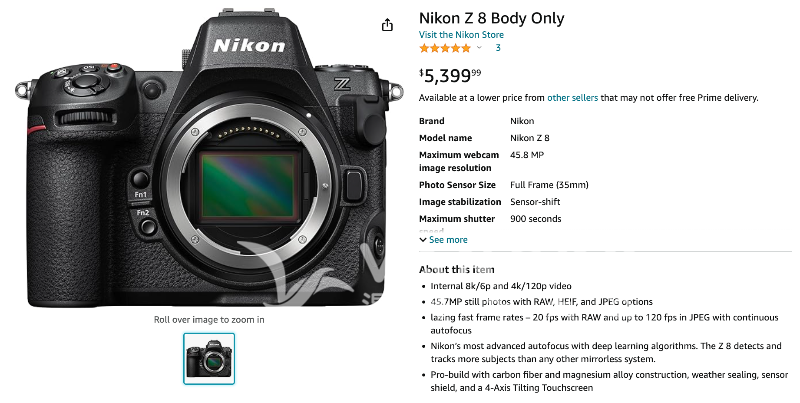Open the rating breakdown chevron next to stars
This screenshot has height=403, width=800.
point(479,48)
